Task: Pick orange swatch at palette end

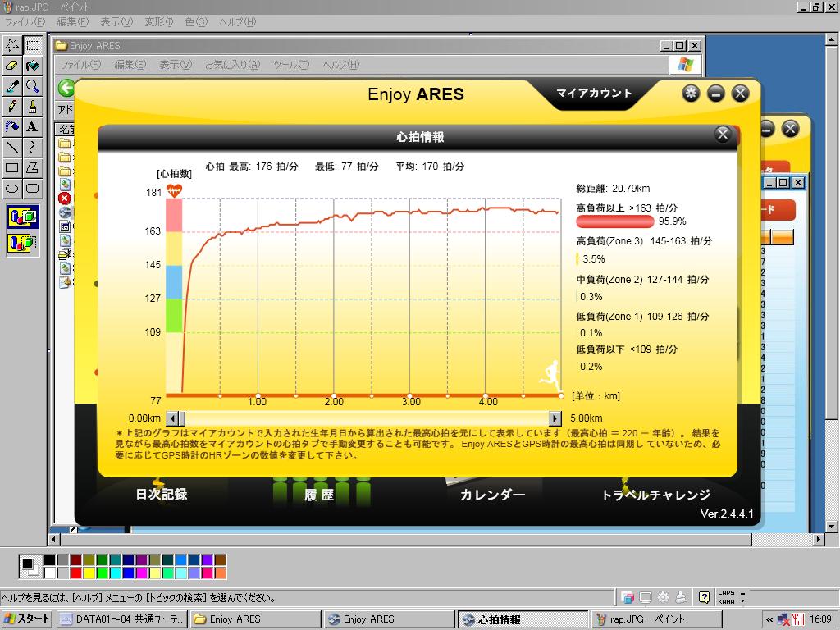Action: [x=220, y=573]
